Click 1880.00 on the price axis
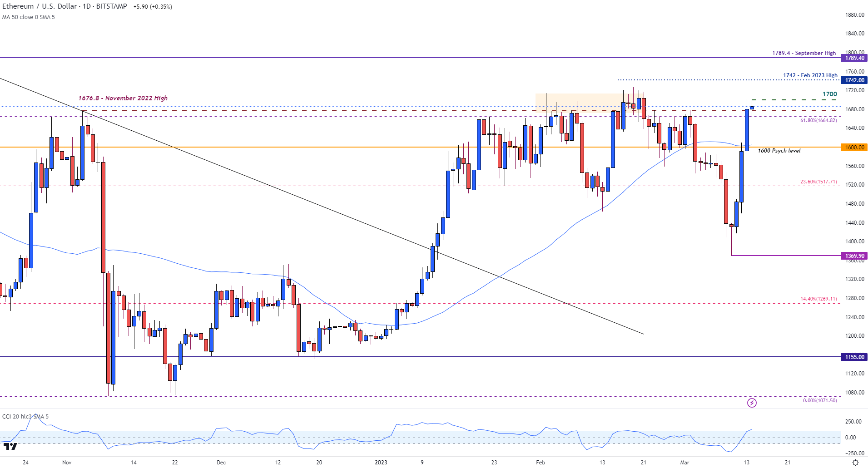 pos(854,15)
